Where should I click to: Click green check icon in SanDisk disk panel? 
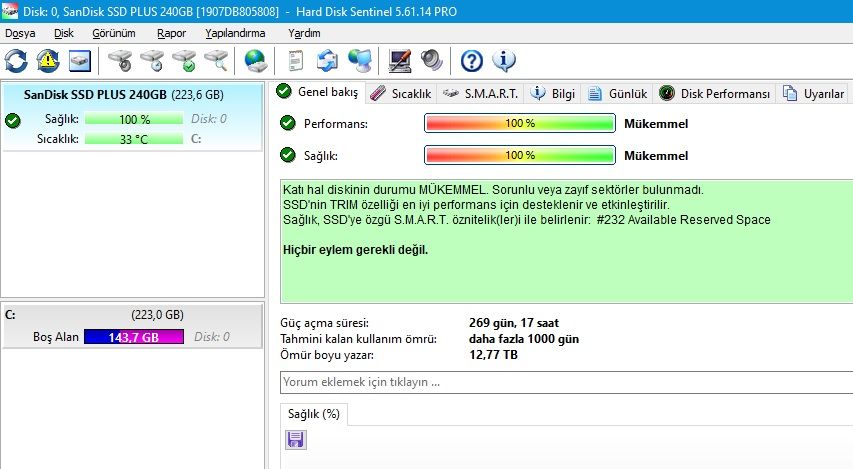click(13, 120)
